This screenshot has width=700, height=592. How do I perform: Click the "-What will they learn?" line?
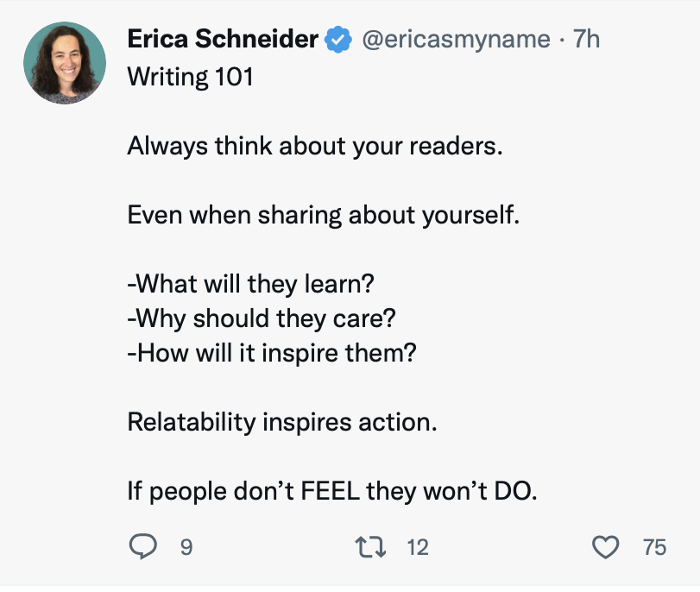click(x=251, y=283)
